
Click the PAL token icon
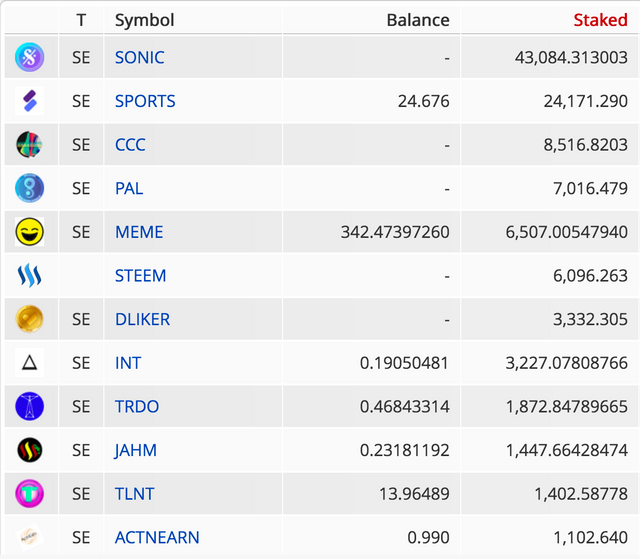(x=29, y=188)
